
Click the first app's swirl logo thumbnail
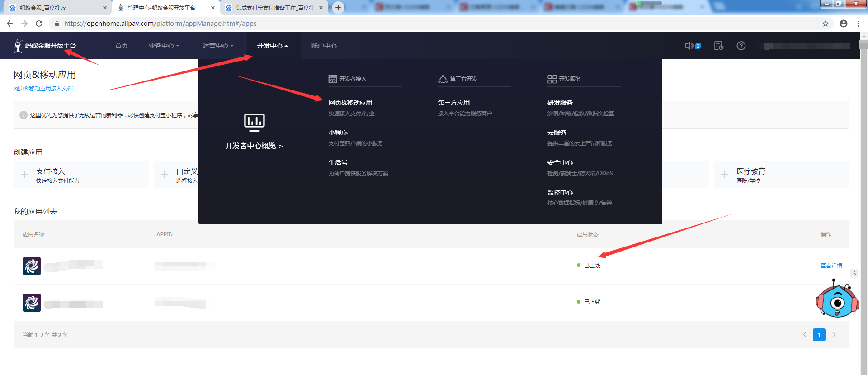pyautogui.click(x=32, y=266)
